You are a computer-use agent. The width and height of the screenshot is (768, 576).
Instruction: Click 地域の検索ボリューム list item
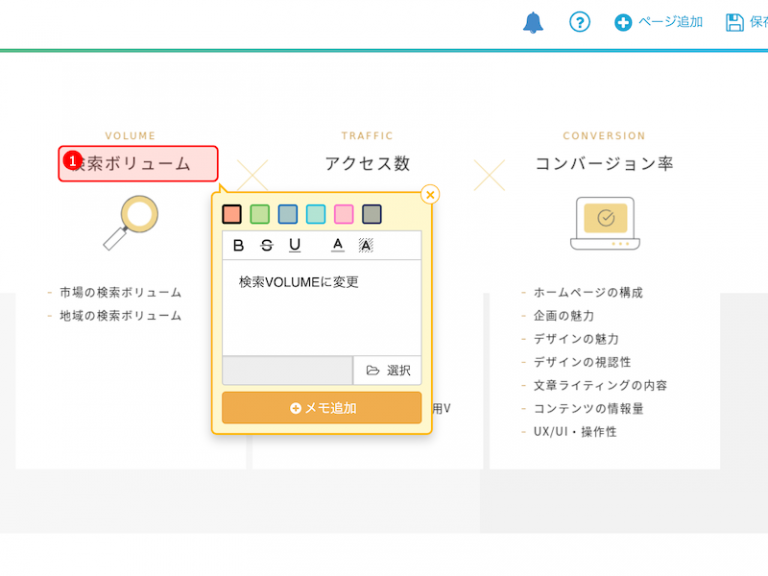[x=120, y=315]
